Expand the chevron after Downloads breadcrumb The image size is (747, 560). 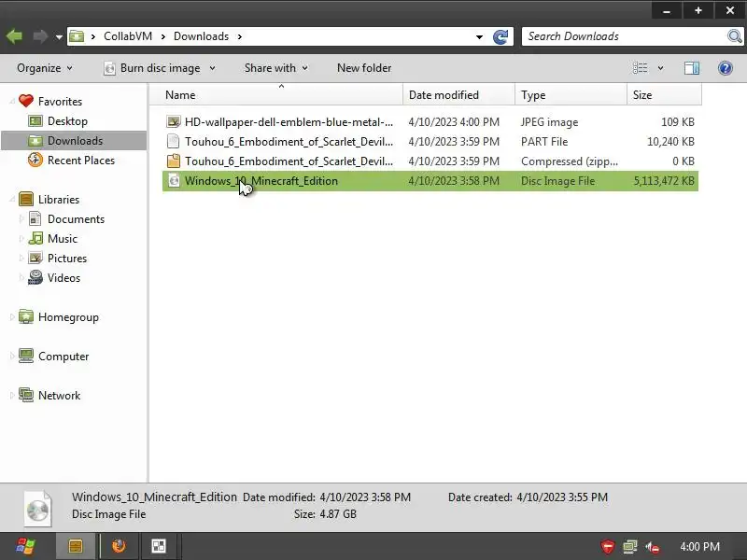[240, 36]
